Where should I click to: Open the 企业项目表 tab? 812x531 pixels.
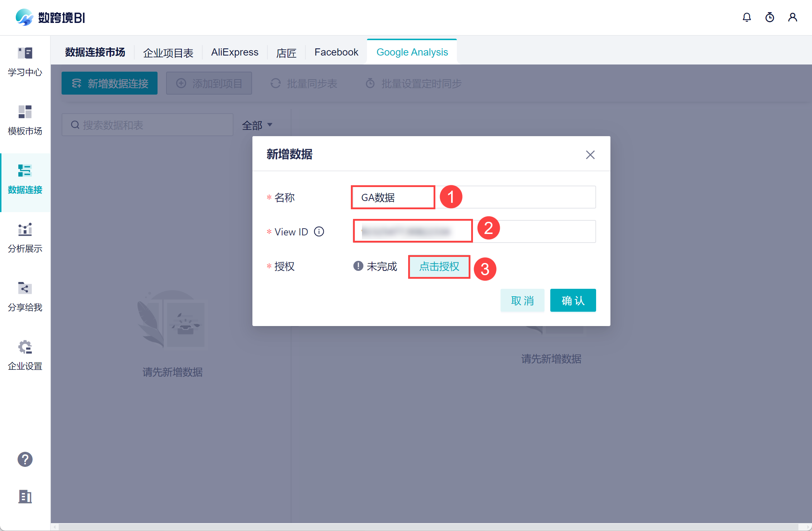[x=168, y=53]
